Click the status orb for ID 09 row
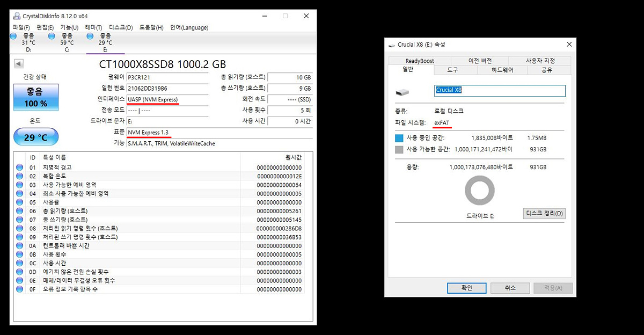 [19, 237]
